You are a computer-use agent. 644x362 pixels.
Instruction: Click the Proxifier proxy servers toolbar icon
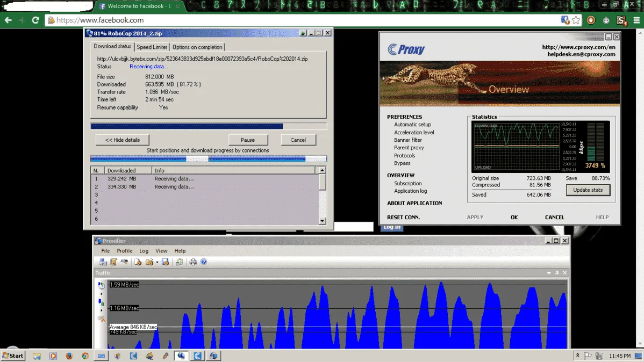coord(103,262)
